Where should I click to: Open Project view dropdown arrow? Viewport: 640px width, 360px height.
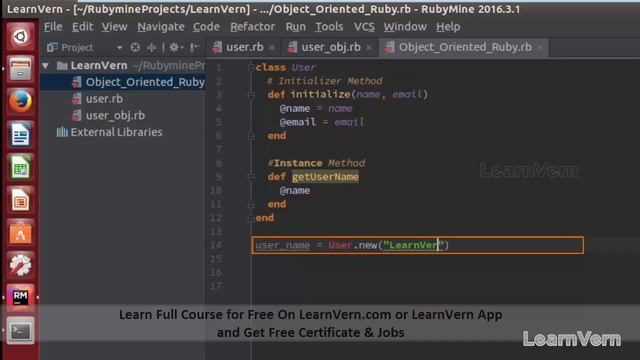point(119,48)
